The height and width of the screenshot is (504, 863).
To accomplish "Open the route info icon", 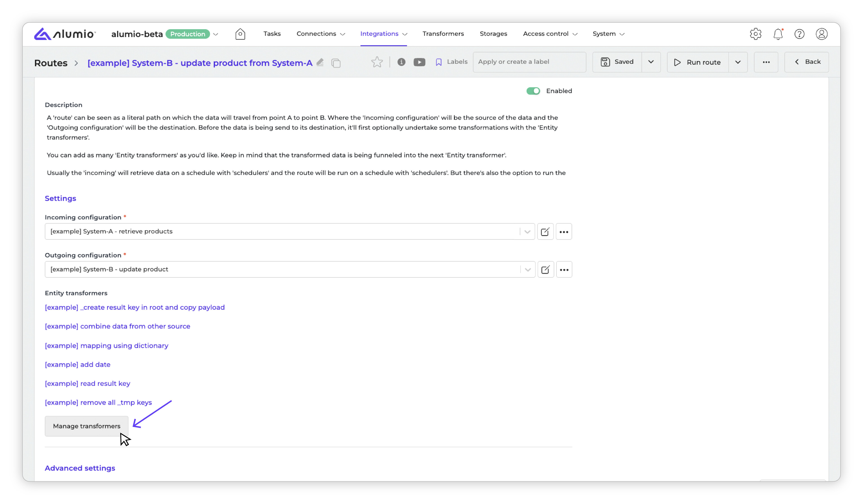I will pos(401,62).
